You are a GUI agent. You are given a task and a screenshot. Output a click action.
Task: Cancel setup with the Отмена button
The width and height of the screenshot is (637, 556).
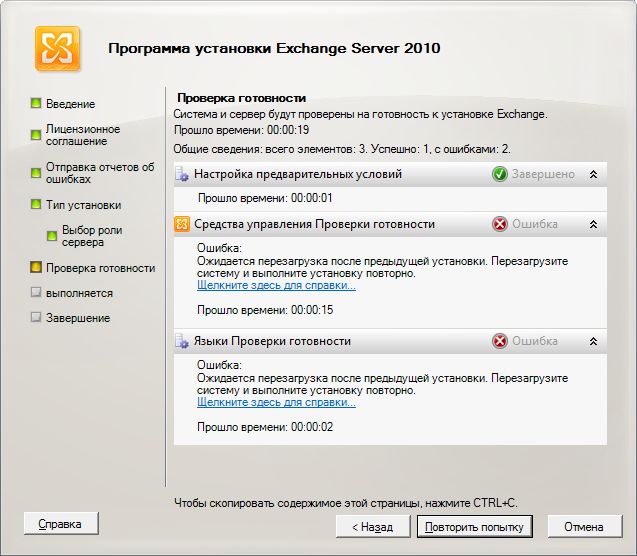pos(585,527)
